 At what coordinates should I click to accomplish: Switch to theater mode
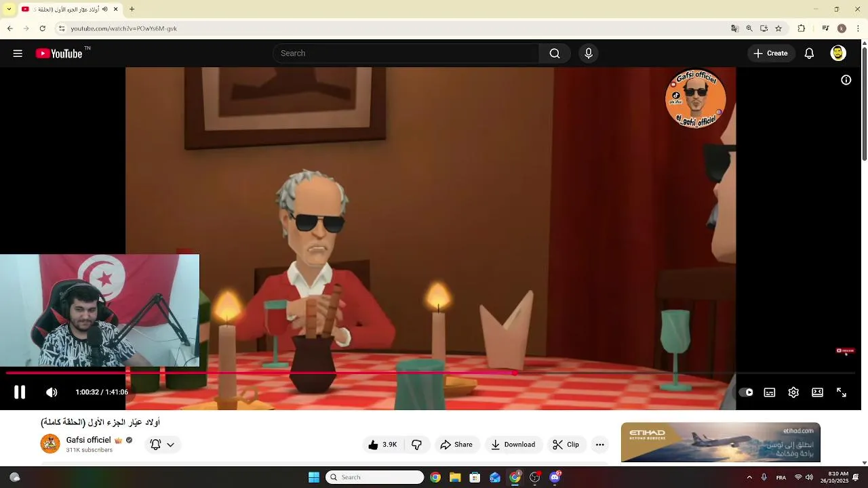pyautogui.click(x=818, y=392)
